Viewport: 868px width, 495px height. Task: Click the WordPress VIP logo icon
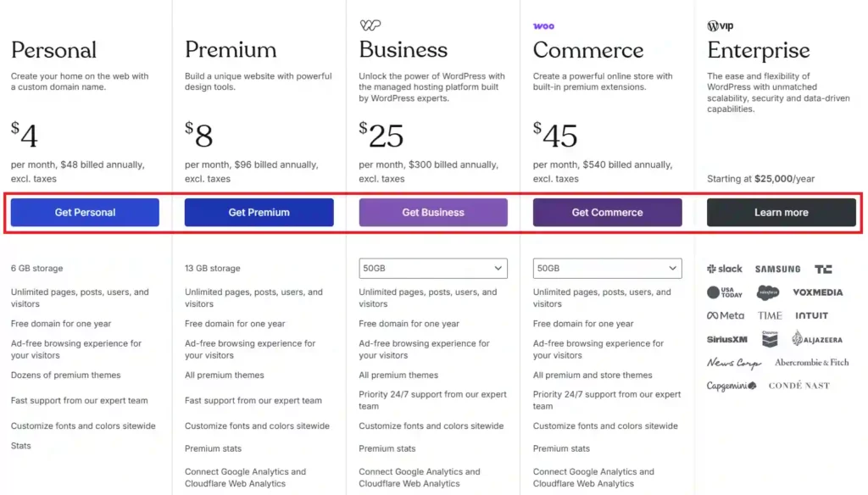721,26
